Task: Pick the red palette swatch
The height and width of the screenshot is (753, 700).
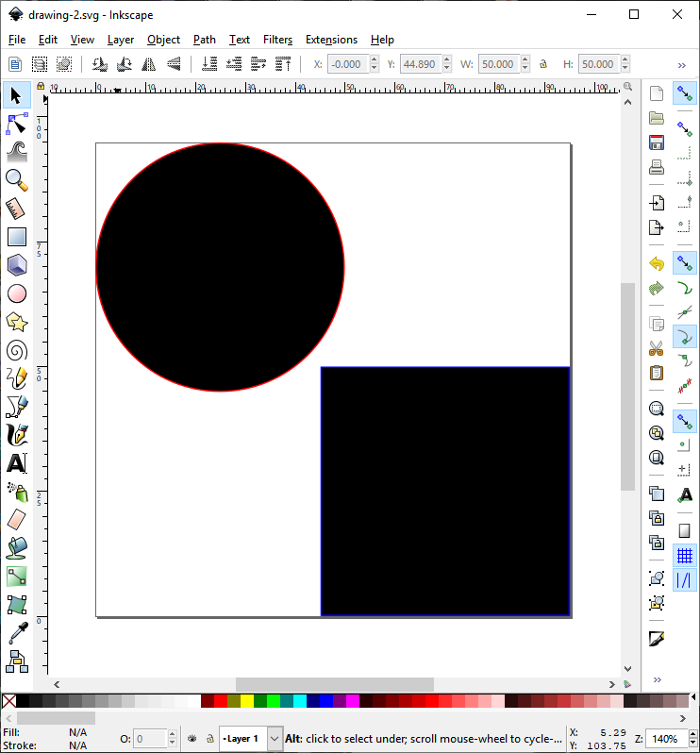Action: click(221, 701)
